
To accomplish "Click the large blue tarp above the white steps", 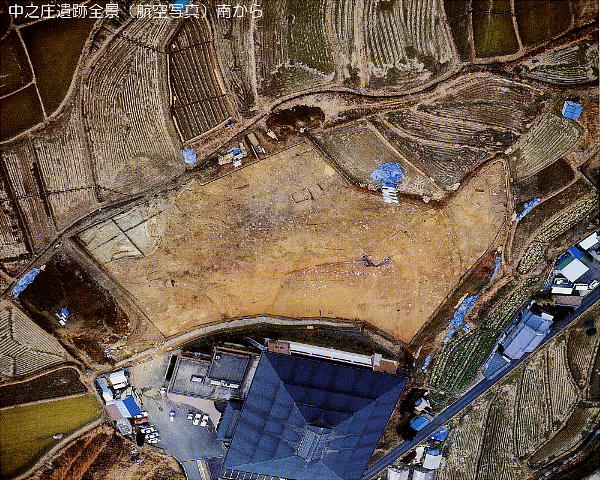I will point(388,174).
